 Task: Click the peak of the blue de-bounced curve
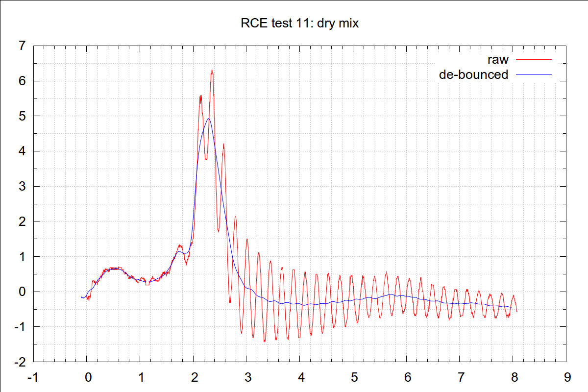click(208, 118)
